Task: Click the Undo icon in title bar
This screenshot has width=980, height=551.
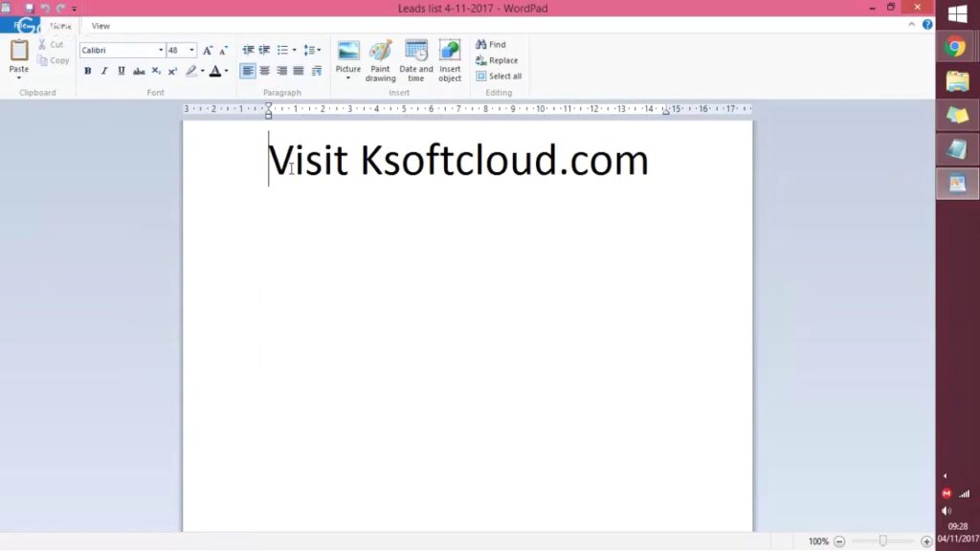Action: 46,8
